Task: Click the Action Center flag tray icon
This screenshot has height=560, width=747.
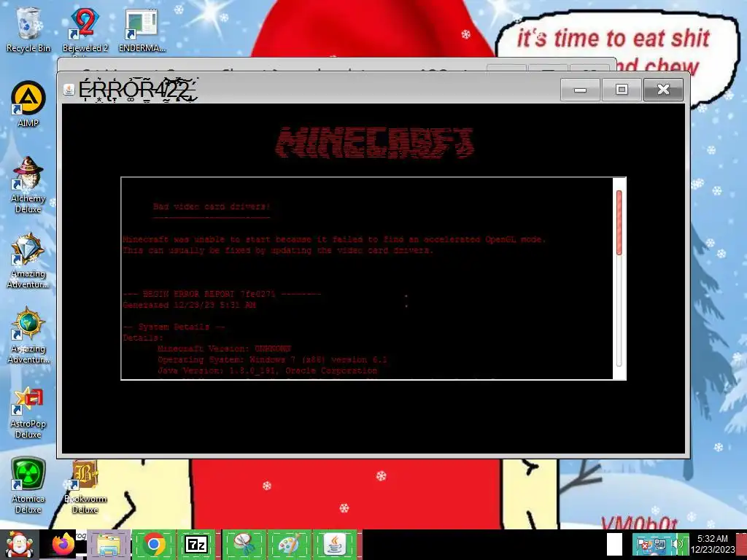Action: 643,545
